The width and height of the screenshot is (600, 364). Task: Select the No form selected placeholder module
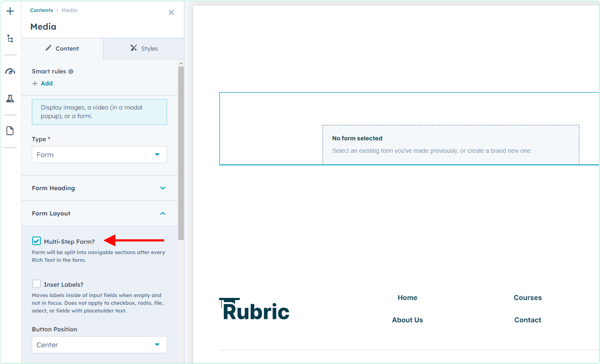451,144
